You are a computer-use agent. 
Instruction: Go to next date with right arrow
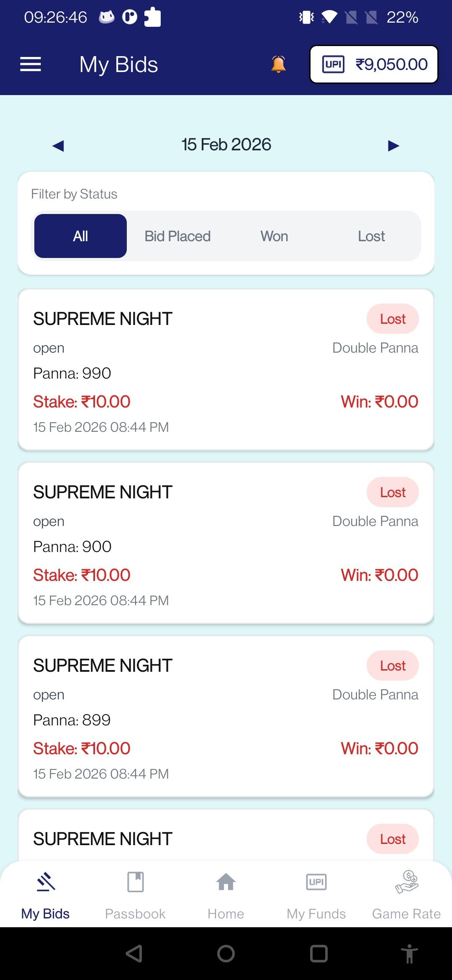click(393, 146)
